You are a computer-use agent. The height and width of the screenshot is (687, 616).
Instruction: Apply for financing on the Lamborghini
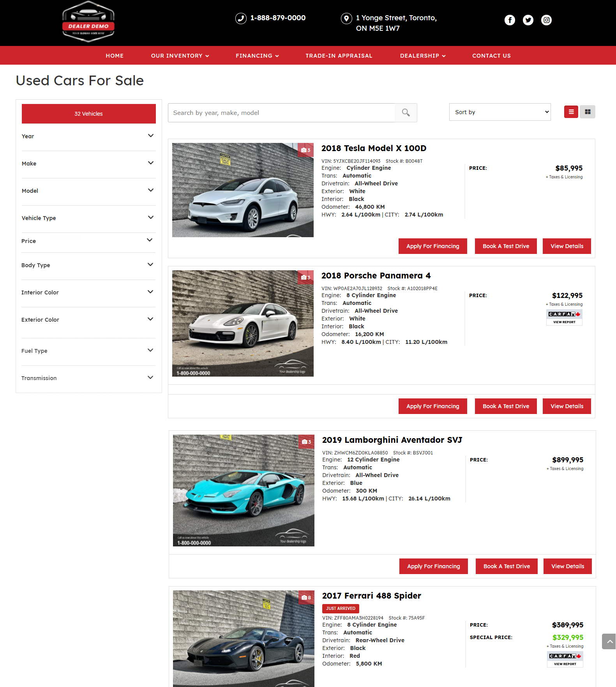tap(433, 566)
